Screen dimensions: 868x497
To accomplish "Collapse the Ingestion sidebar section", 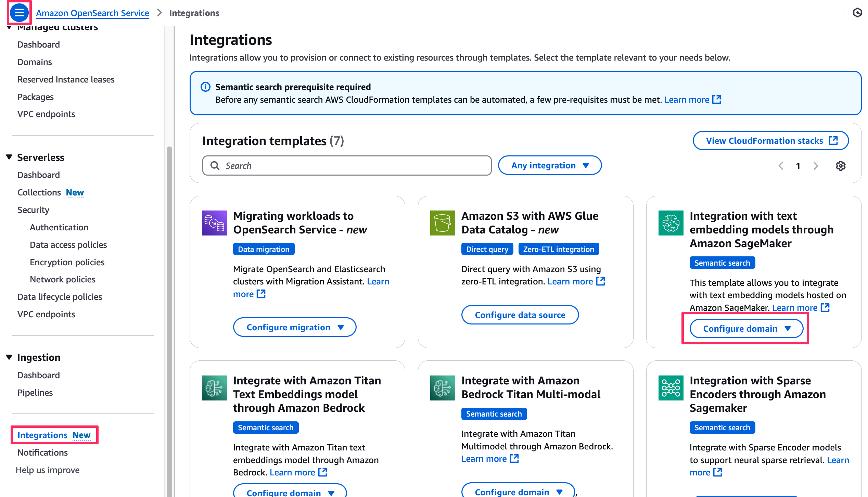I will point(9,357).
